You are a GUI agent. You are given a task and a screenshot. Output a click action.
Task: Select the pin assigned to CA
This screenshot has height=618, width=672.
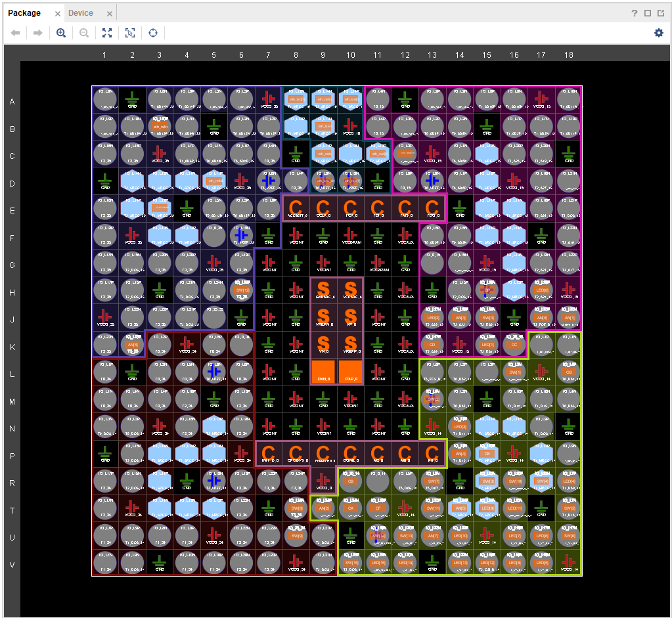tap(350, 508)
